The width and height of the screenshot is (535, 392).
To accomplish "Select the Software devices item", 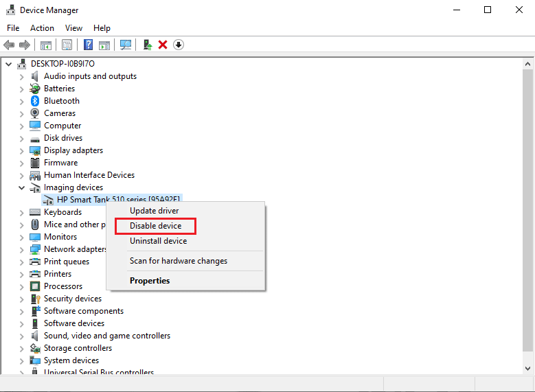I will click(74, 323).
